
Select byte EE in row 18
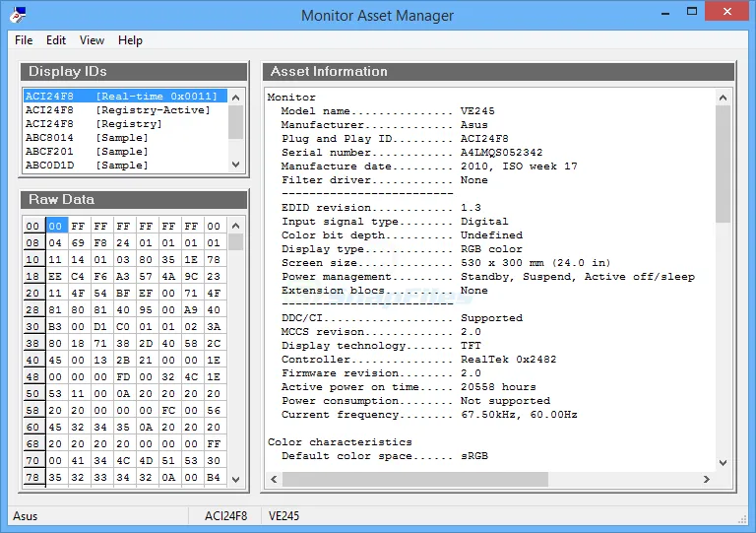pos(55,277)
